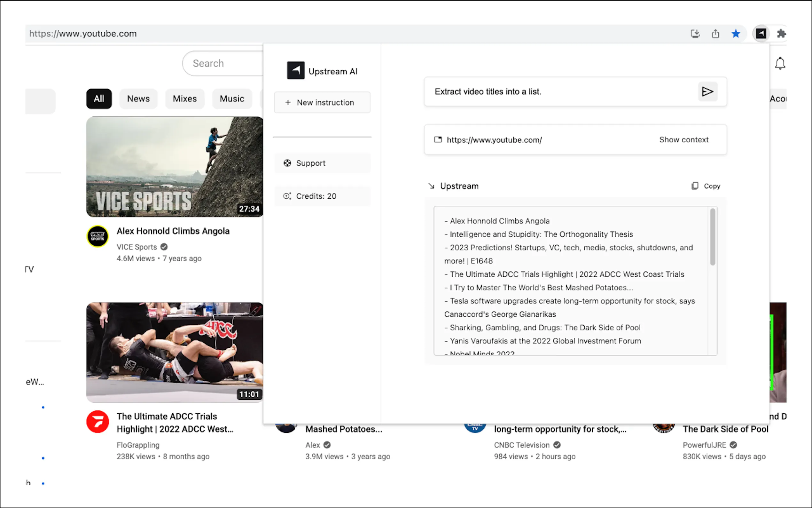Create a New instruction

coord(322,102)
